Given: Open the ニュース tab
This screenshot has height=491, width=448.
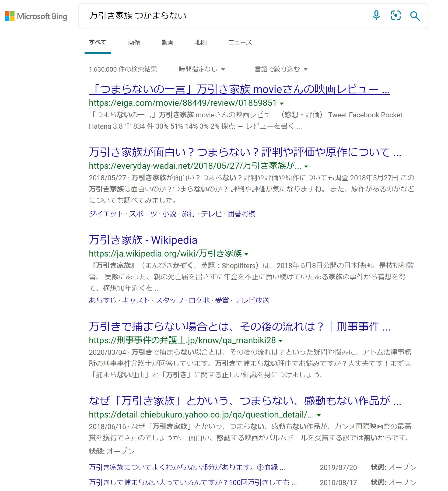Looking at the screenshot, I should coord(240,42).
